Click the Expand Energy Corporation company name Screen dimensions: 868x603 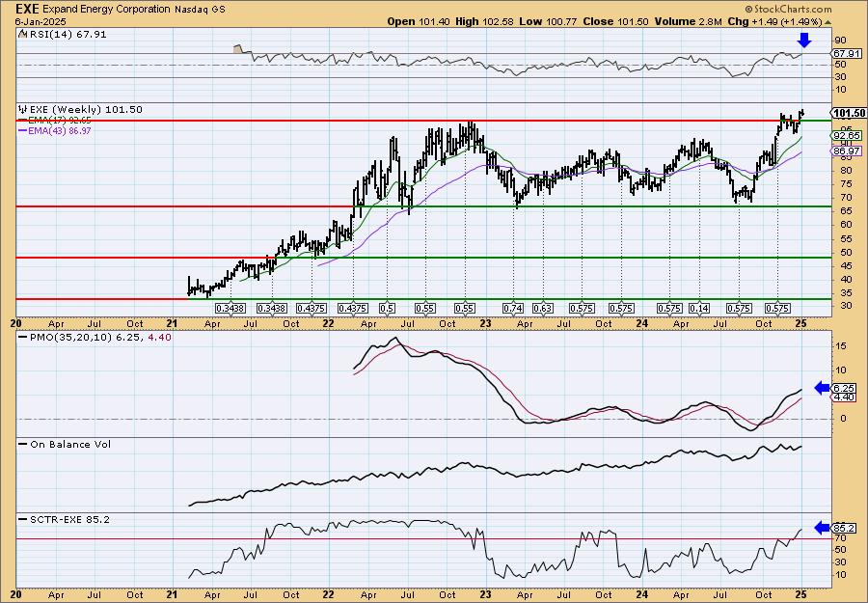coord(106,9)
